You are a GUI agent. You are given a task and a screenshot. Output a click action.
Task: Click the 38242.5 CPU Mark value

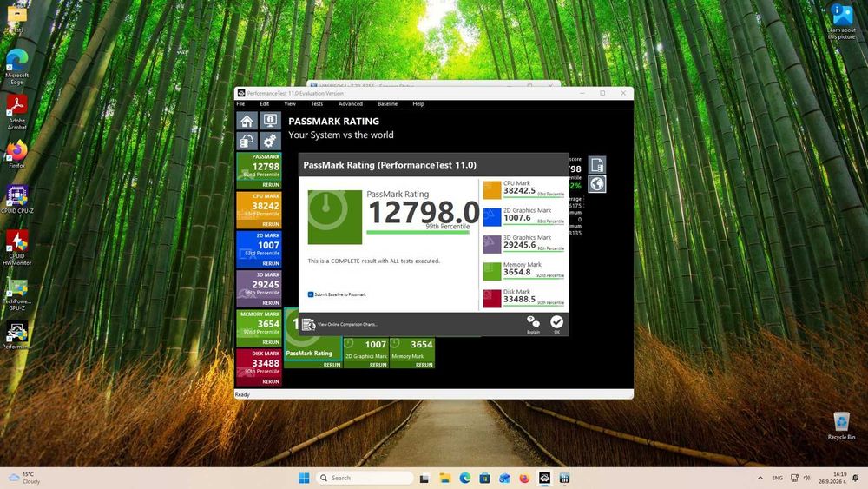[519, 190]
